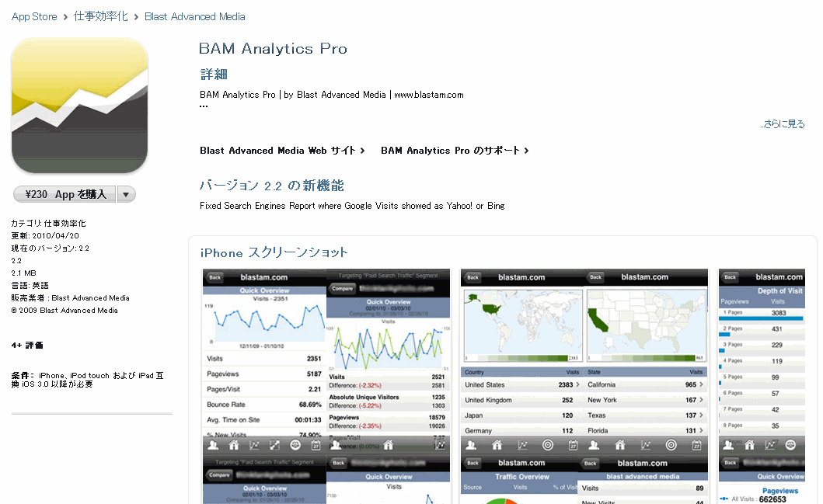
Task: Select the Japan country row
Action: [522, 415]
